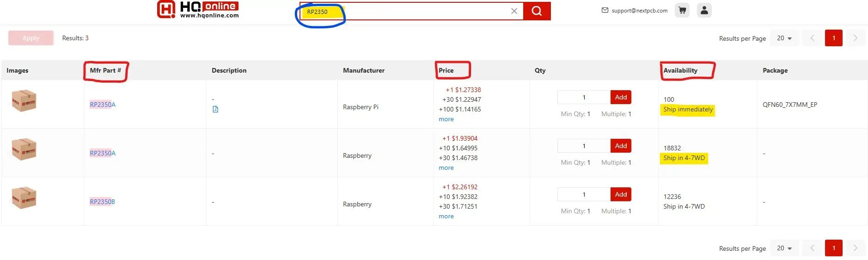
Task: Open bottom Results per Page dropdown
Action: coord(784,248)
